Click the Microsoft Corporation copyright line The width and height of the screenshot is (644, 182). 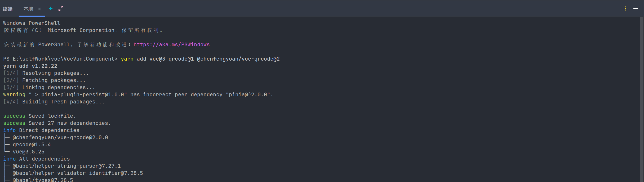[x=83, y=30]
